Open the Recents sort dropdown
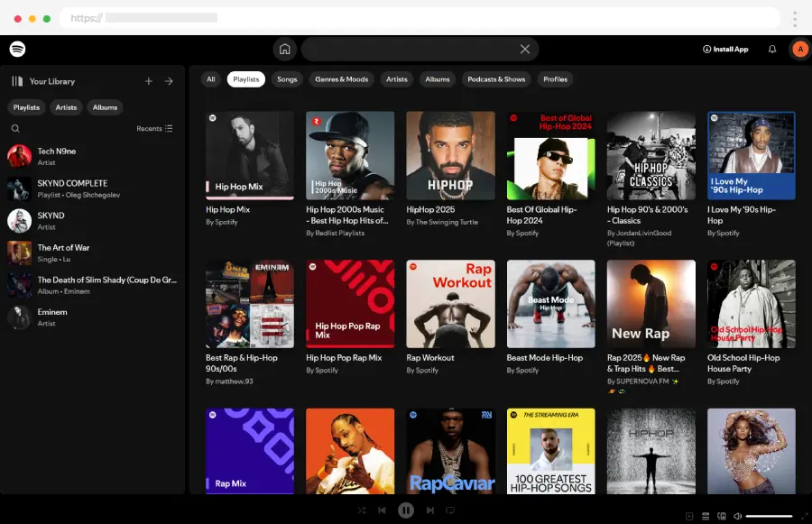The width and height of the screenshot is (812, 524). [x=154, y=129]
